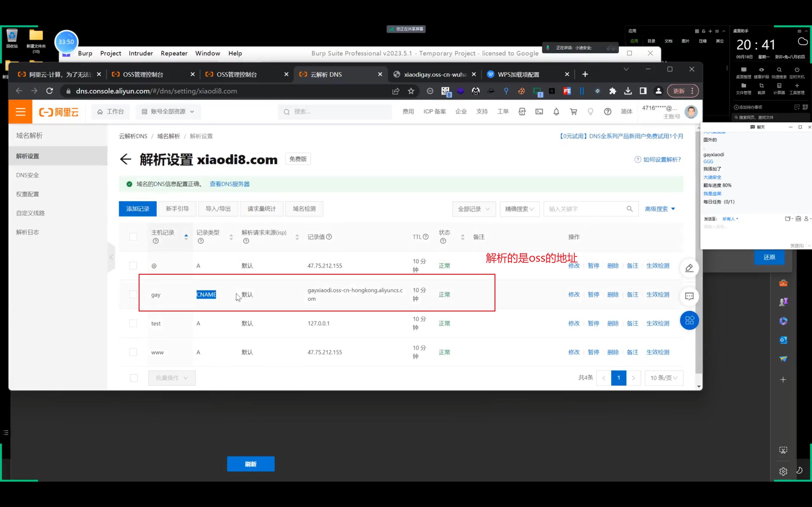Viewport: 812px width, 507px height.
Task: Bookmark the page with the star icon
Action: 411,91
